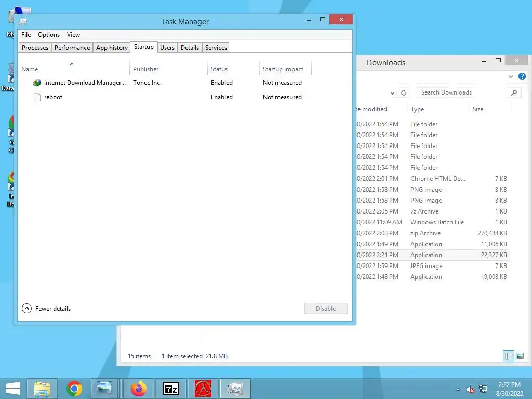This screenshot has width=532, height=399.
Task: Select the JPEG image file row
Action: (x=433, y=266)
